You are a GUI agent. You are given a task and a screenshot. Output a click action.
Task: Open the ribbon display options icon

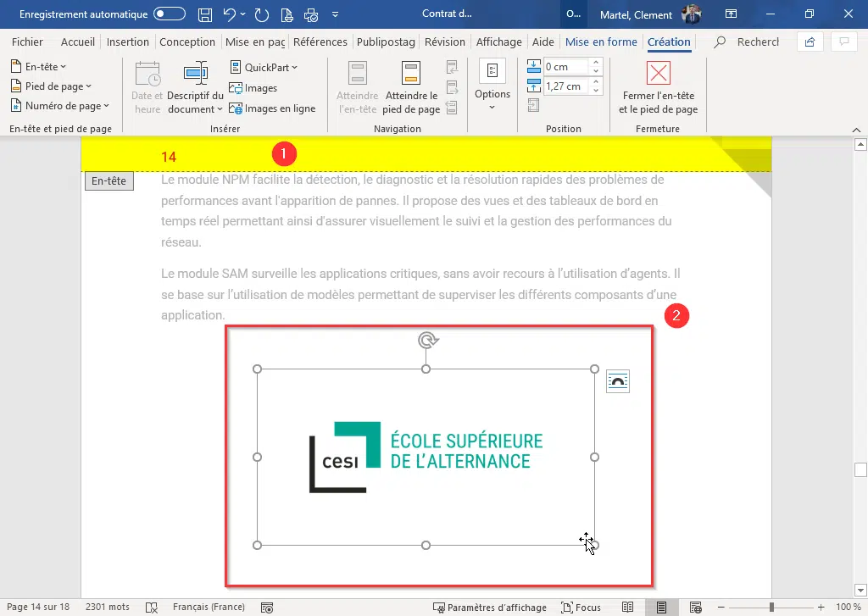click(731, 14)
